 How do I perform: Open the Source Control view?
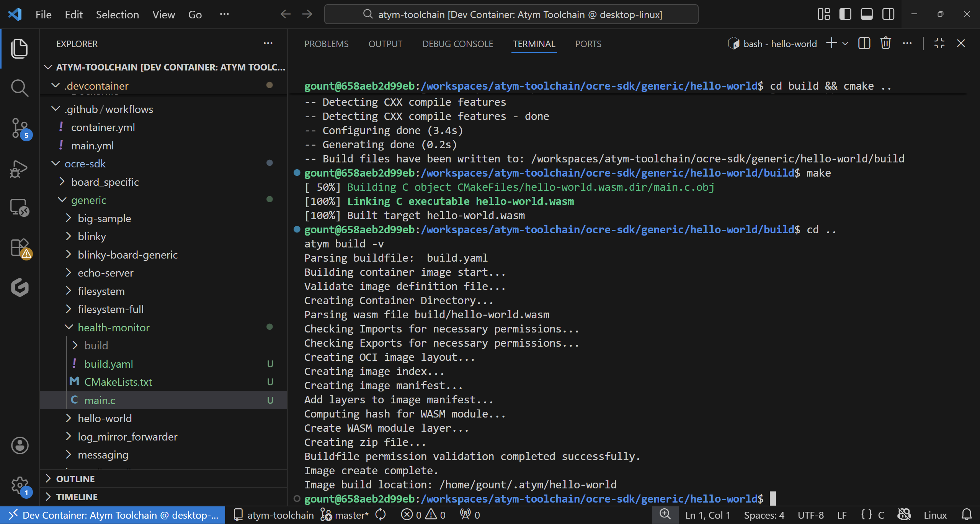(19, 128)
